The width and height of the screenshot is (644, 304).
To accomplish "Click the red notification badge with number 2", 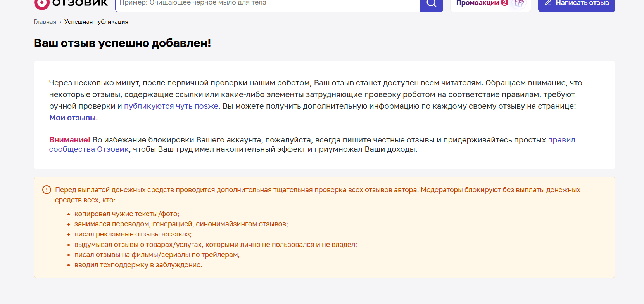I will 504,3.
